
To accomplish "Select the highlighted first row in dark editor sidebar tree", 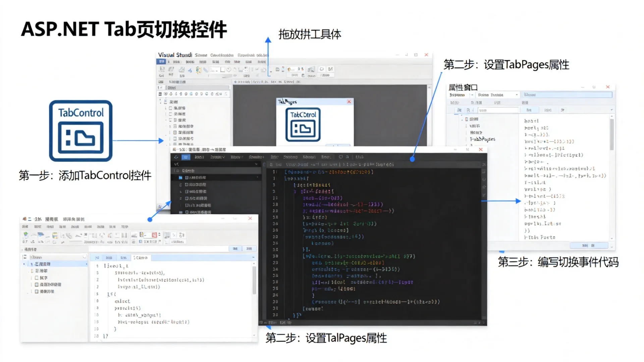I will click(x=216, y=177).
